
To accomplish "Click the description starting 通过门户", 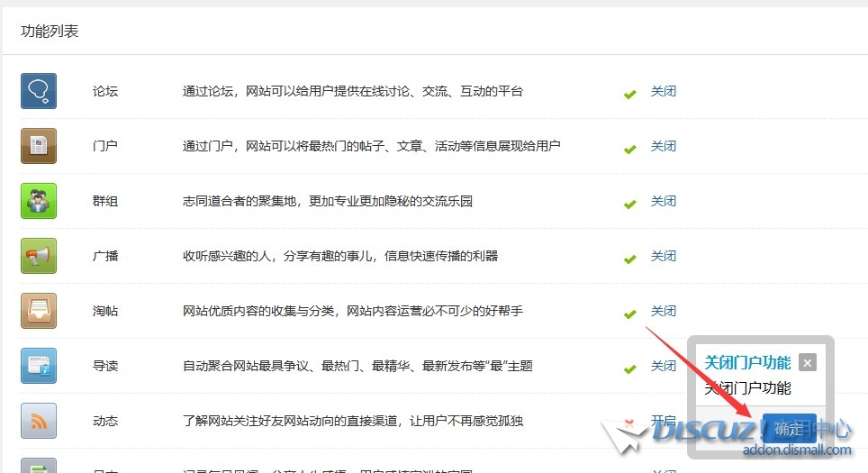I will pos(372,146).
